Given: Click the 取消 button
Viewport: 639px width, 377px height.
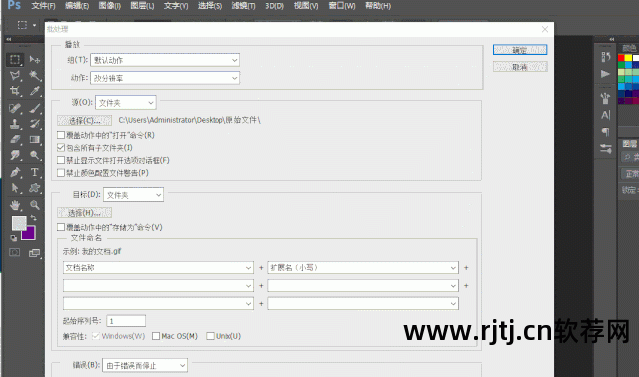Looking at the screenshot, I should click(x=520, y=66).
